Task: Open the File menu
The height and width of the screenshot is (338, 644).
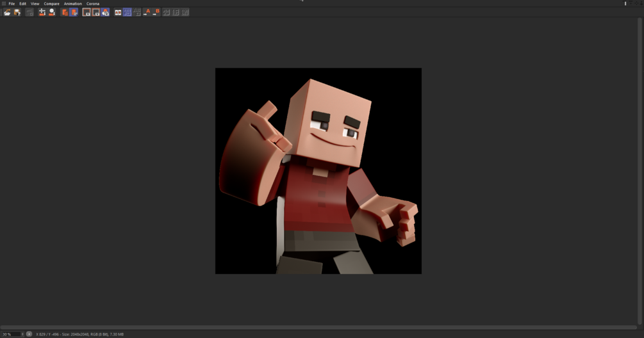Action: coord(12,4)
